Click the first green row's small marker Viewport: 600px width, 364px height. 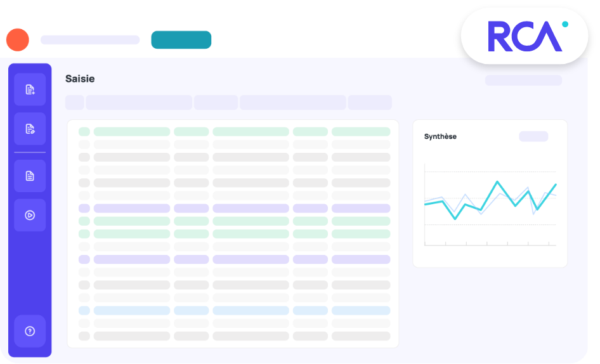pyautogui.click(x=84, y=132)
